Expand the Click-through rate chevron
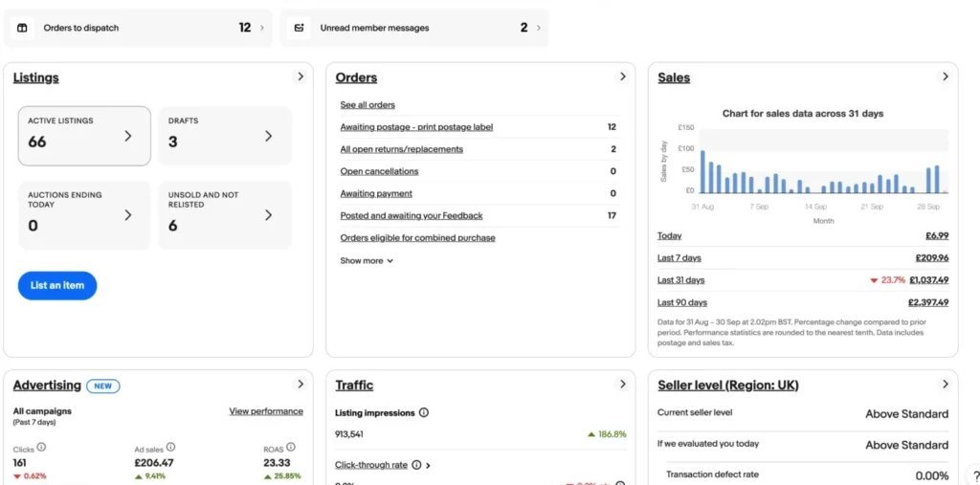The image size is (980, 485). click(428, 466)
